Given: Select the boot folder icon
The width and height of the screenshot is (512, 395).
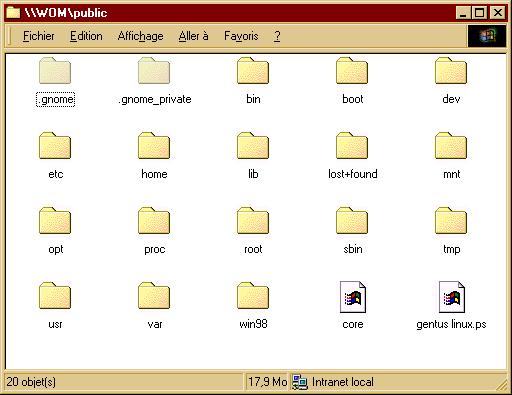Looking at the screenshot, I should 352,70.
